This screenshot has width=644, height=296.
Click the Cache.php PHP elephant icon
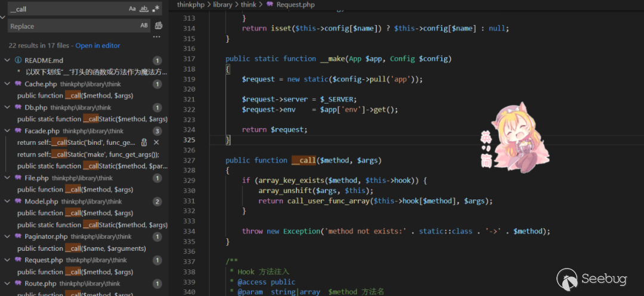click(18, 84)
